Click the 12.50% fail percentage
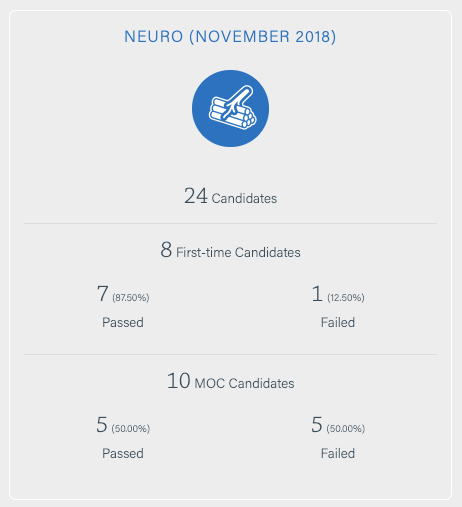Screen dimensions: 462x507 tap(346, 298)
